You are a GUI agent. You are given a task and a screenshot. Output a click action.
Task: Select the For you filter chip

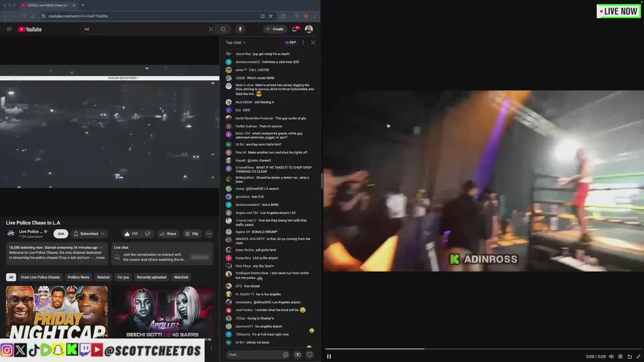[x=123, y=277]
